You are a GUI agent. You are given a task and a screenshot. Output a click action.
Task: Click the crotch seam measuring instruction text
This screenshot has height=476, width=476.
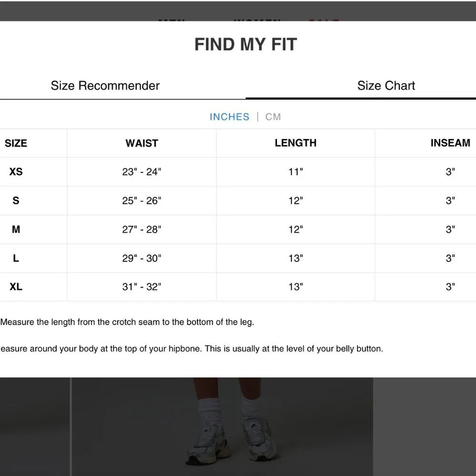[127, 322]
